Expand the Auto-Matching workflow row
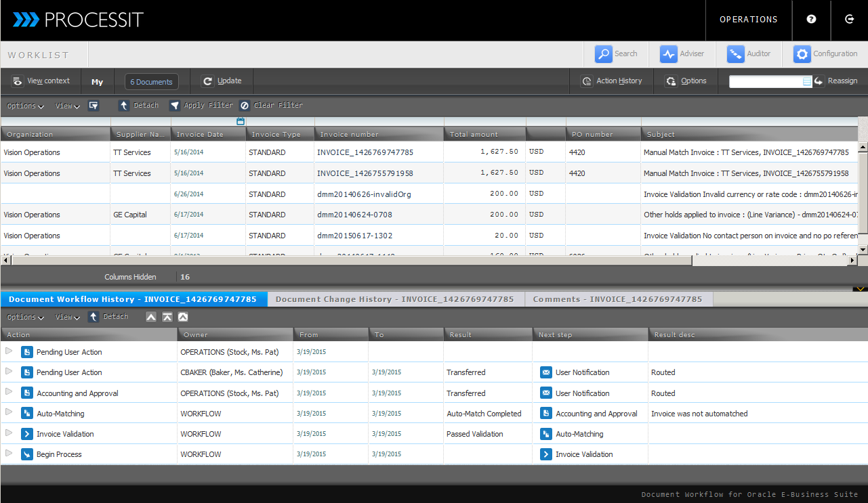This screenshot has width=868, height=503. (x=9, y=413)
